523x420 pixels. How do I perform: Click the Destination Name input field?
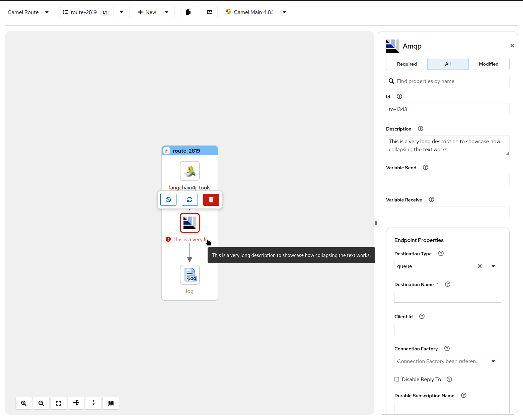pos(448,297)
